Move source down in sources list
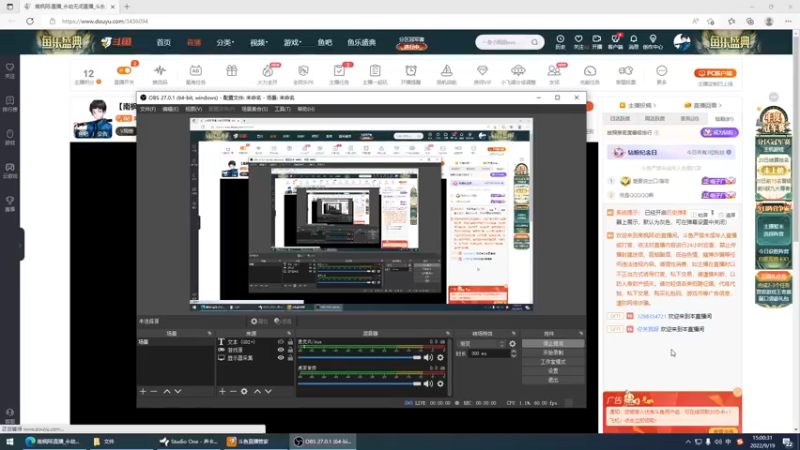 point(268,391)
